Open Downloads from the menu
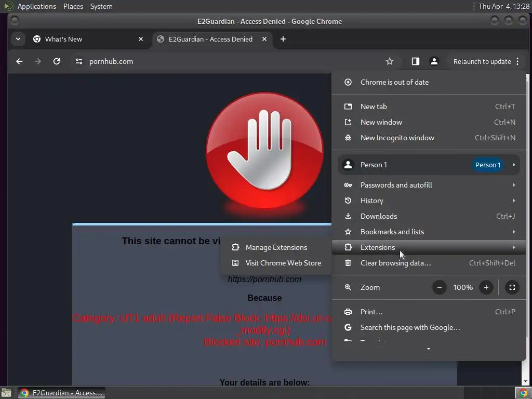532x399 pixels. click(x=429, y=216)
